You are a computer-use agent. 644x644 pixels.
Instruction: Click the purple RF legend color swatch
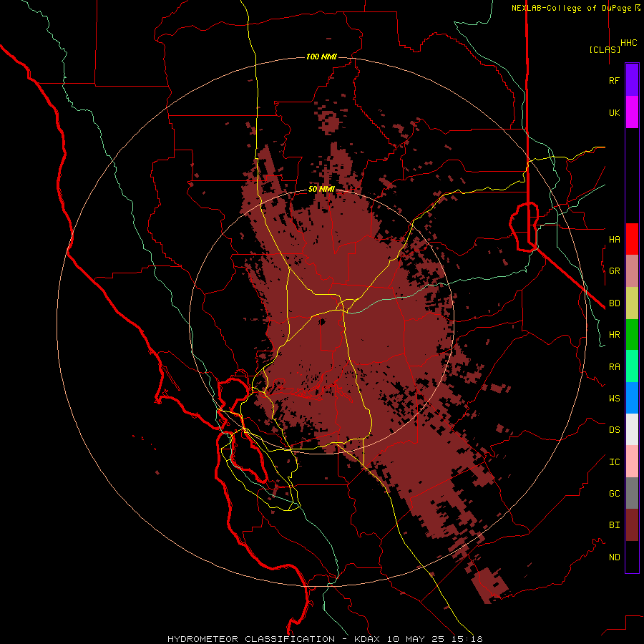pyautogui.click(x=632, y=80)
